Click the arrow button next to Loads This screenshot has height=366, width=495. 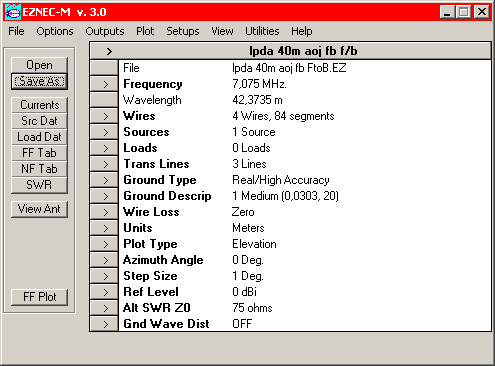(x=104, y=148)
